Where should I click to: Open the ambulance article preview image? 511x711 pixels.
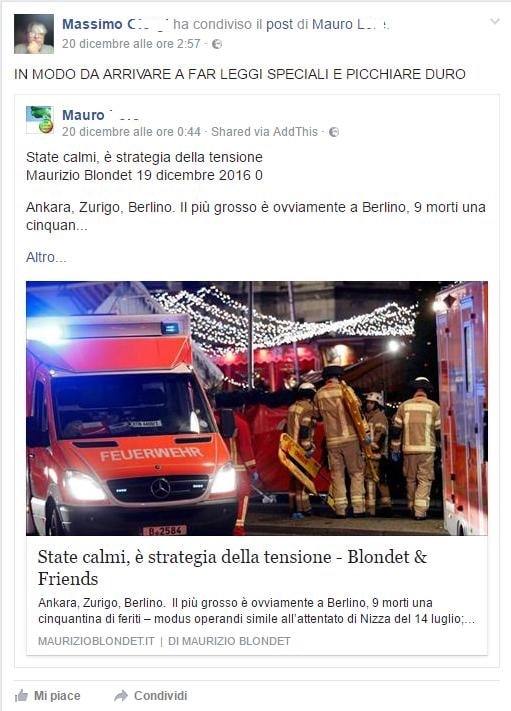click(x=257, y=408)
